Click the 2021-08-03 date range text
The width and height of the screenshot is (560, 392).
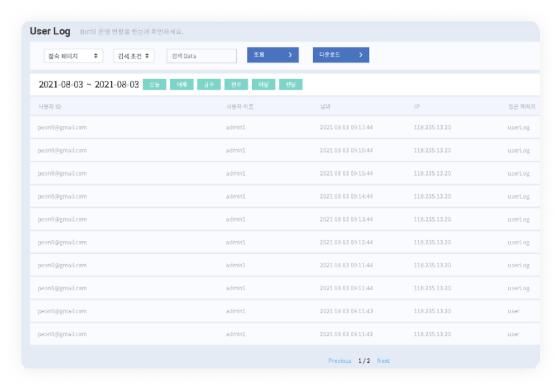[88, 84]
